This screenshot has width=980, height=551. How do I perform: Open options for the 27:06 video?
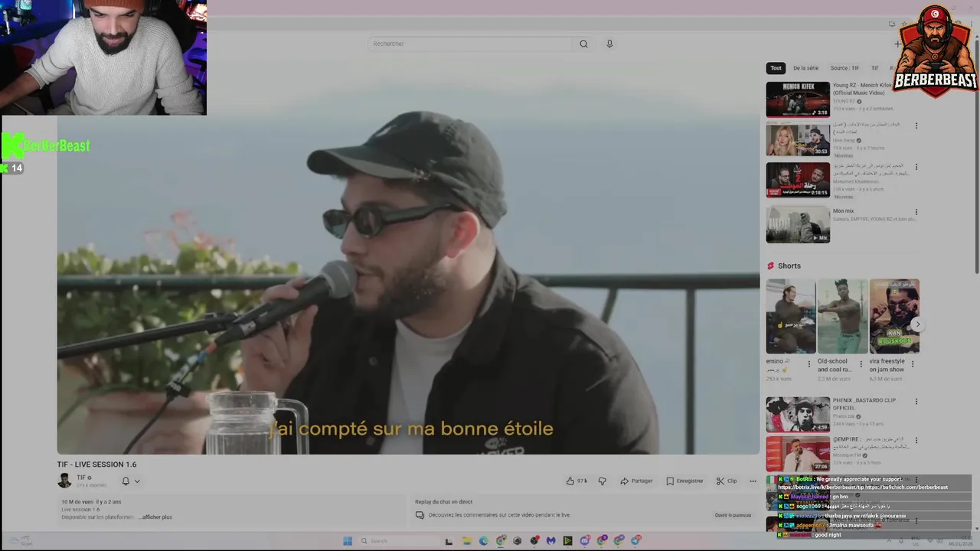pos(916,441)
